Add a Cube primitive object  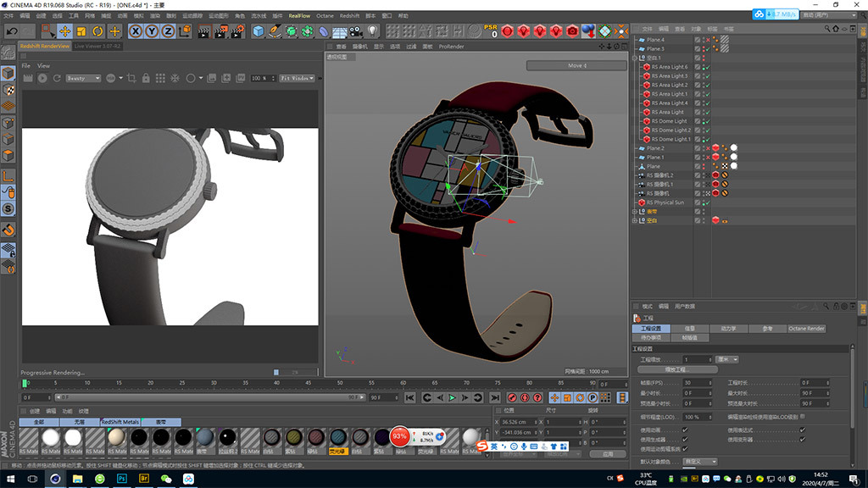click(258, 31)
